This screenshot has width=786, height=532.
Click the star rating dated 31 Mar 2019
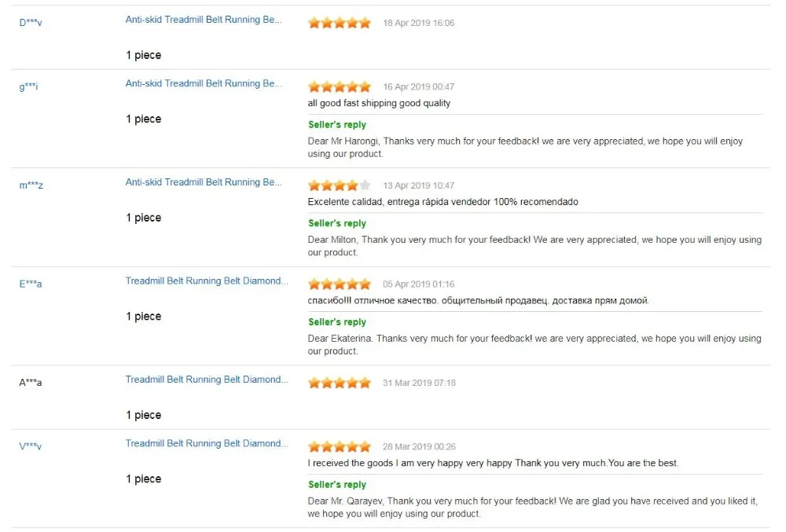click(x=340, y=383)
